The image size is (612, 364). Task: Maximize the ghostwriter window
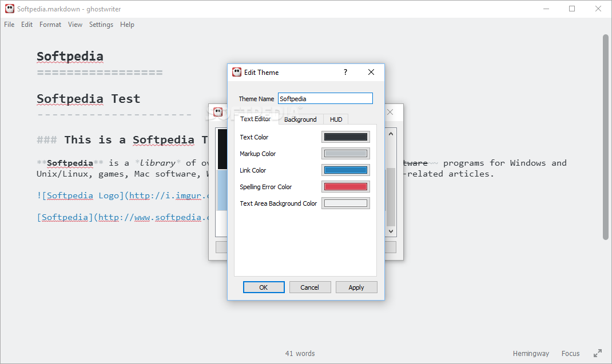pos(572,9)
